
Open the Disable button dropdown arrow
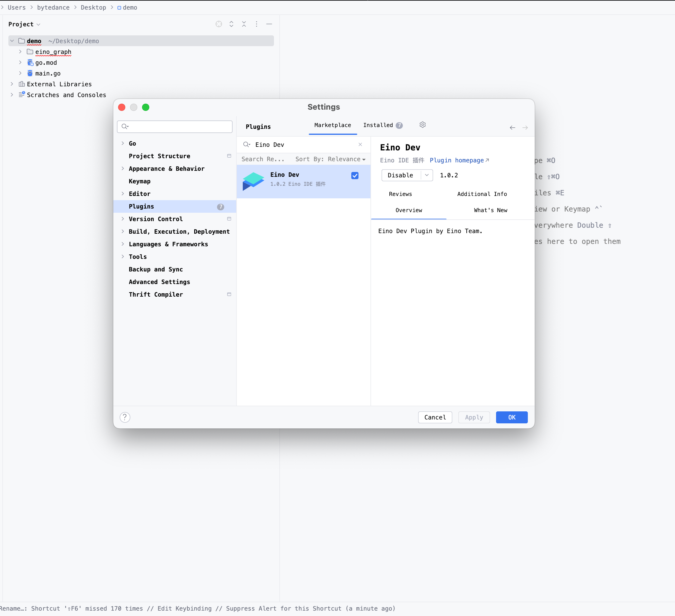pos(427,175)
